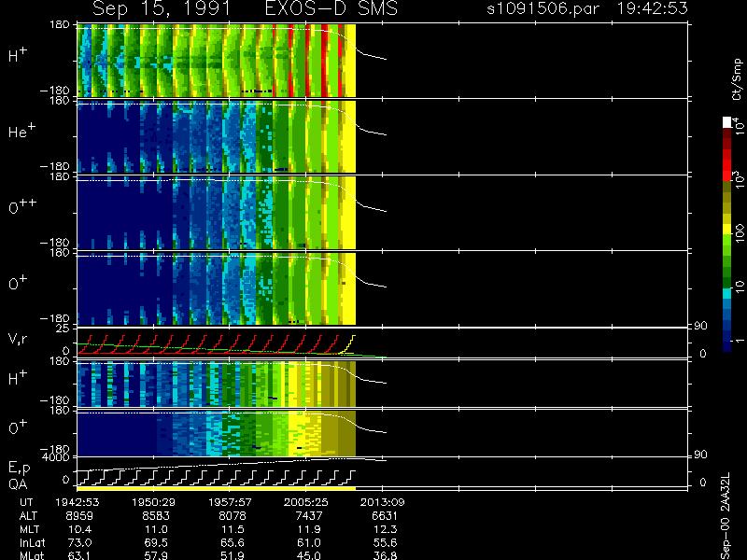Click the UT value "2005:25"
Screen dimensions: 747x560
coord(306,502)
